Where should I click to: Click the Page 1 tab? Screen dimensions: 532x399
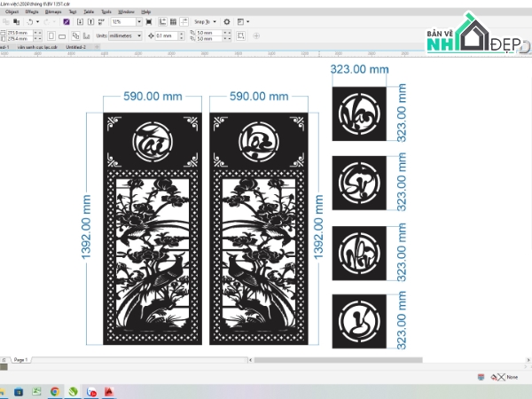click(x=20, y=360)
